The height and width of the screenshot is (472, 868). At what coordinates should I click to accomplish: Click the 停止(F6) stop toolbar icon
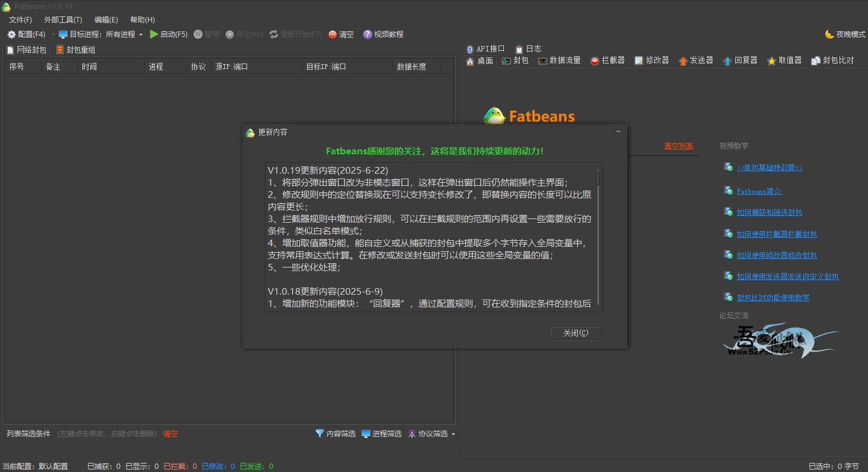230,34
